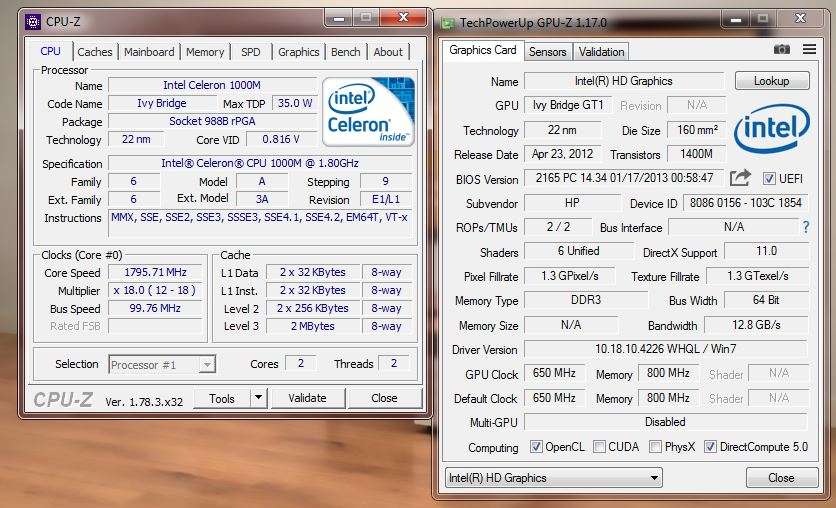Select the CPU tab
The width and height of the screenshot is (836, 508).
click(x=50, y=51)
